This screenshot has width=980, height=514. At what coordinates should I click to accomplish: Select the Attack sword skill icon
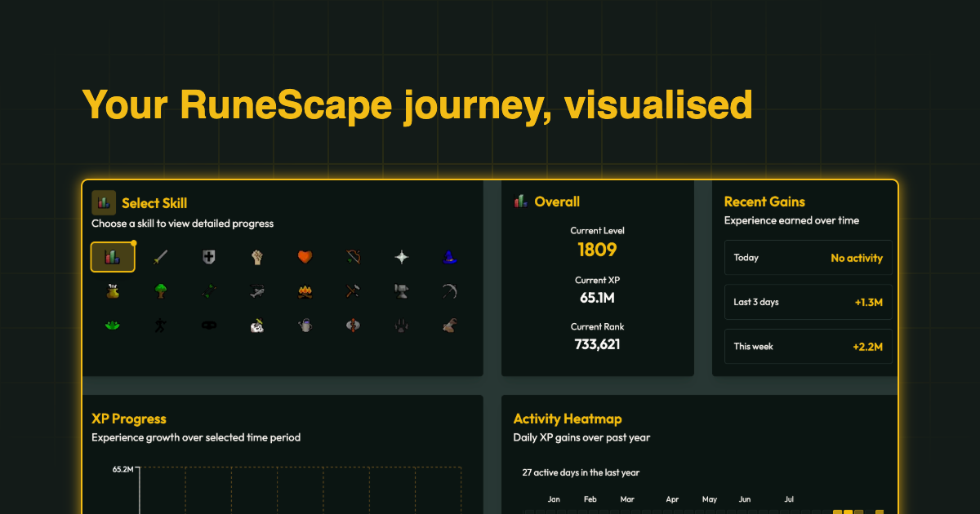point(160,256)
